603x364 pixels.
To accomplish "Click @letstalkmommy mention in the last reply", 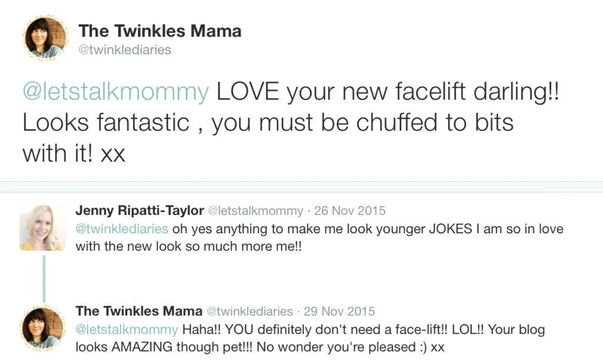I will coord(127,329).
